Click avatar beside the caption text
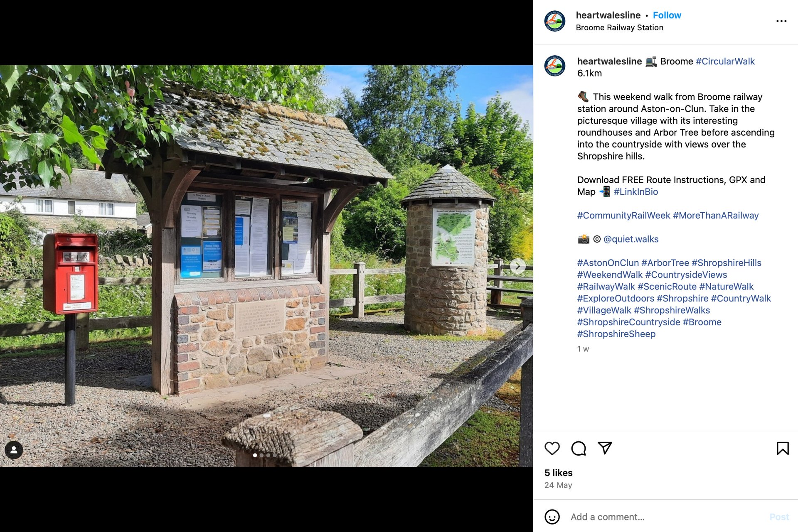The height and width of the screenshot is (532, 798). coord(555,66)
